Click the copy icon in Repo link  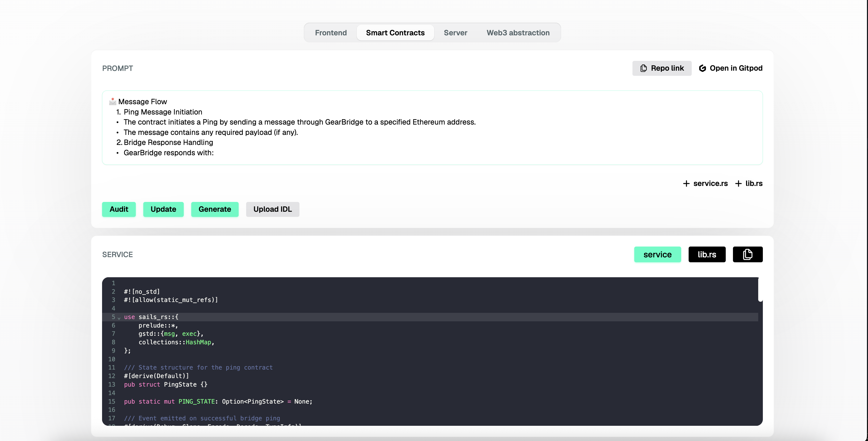tap(644, 68)
